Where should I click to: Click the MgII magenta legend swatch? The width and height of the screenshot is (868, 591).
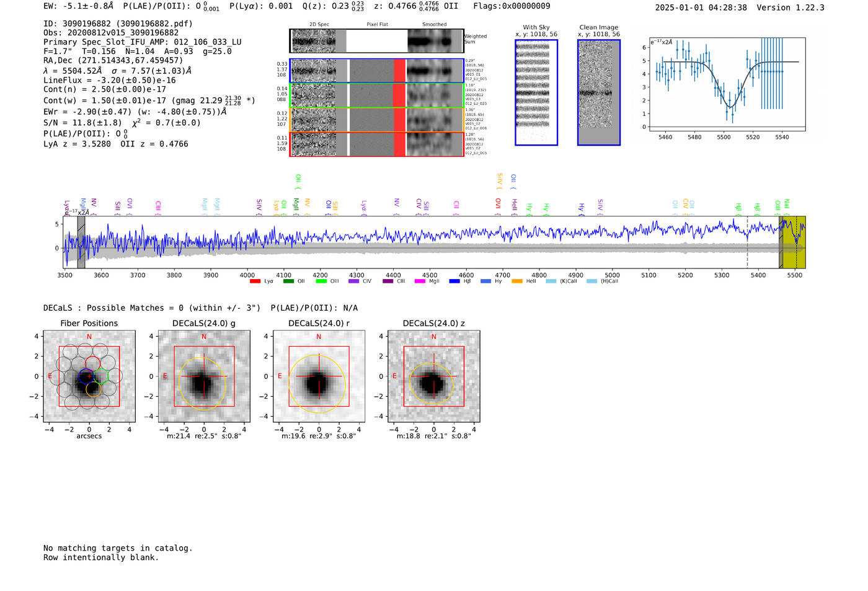[420, 282]
